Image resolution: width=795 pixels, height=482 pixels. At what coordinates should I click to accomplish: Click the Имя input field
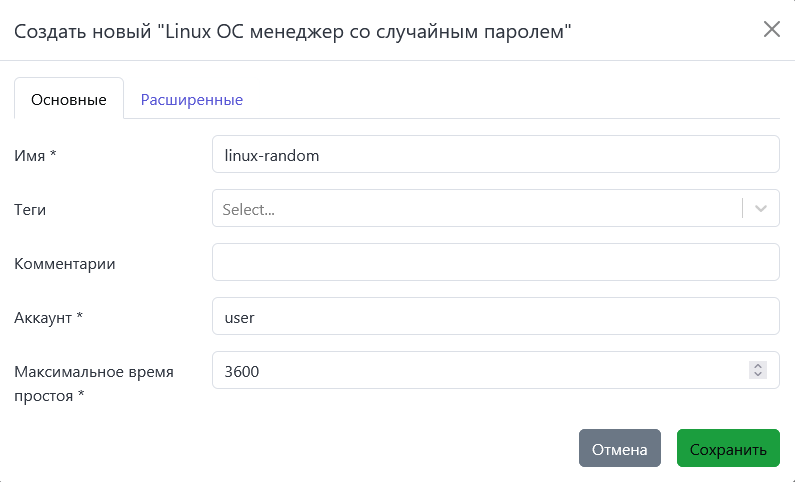click(495, 155)
